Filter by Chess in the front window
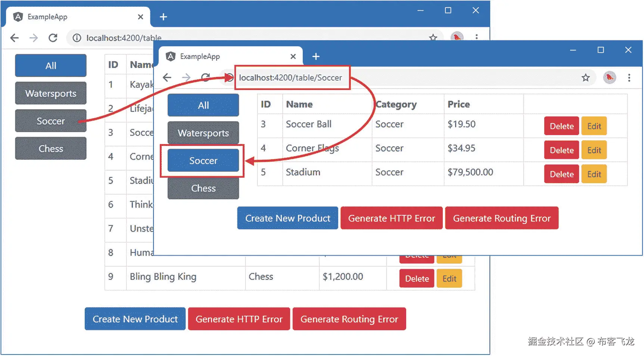644x356 pixels. (x=203, y=188)
